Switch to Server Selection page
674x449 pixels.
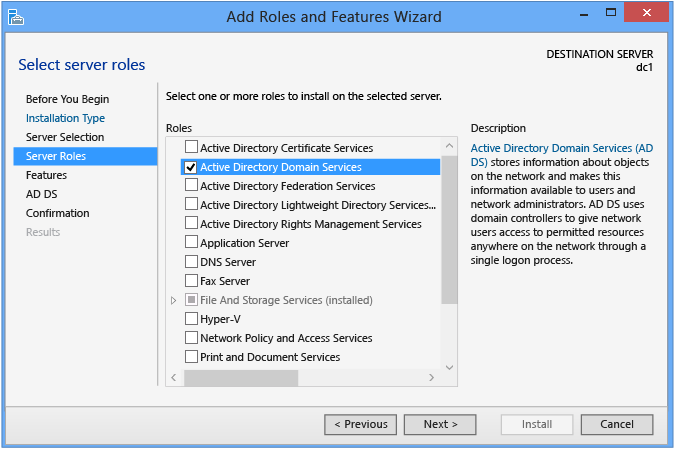point(65,137)
